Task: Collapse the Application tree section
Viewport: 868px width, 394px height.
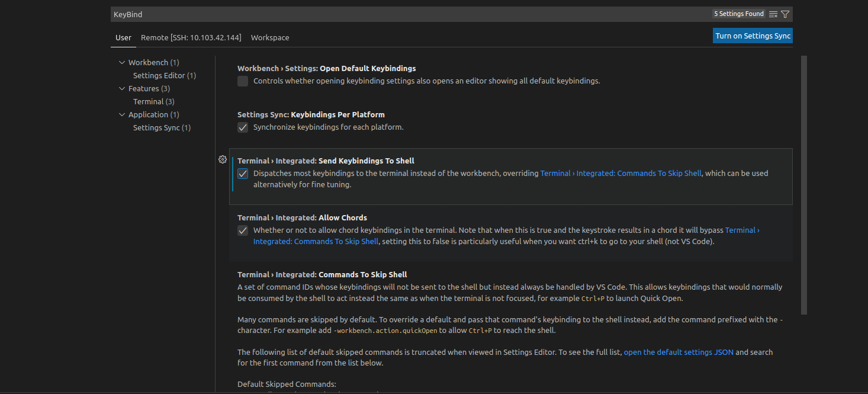Action: pos(123,115)
